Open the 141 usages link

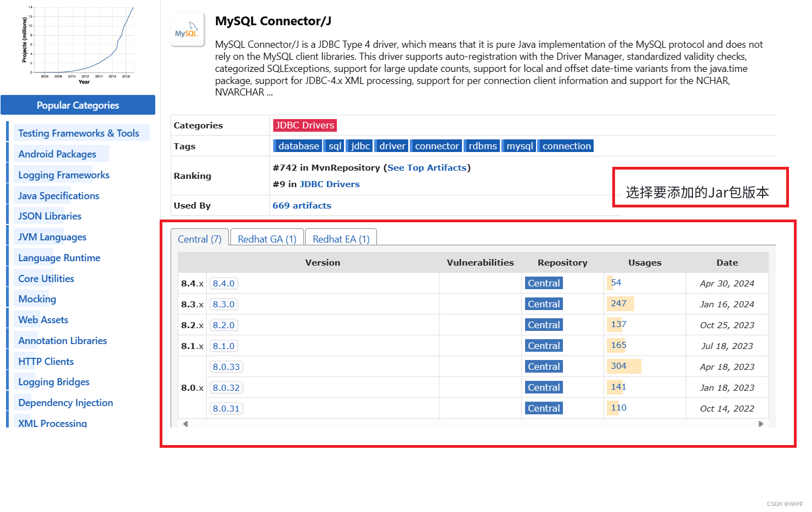[619, 387]
